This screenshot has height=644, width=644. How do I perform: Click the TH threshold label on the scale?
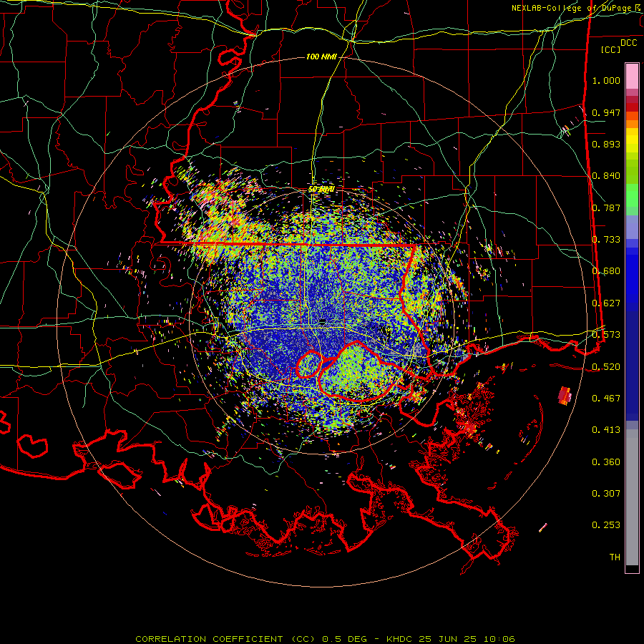pos(615,557)
